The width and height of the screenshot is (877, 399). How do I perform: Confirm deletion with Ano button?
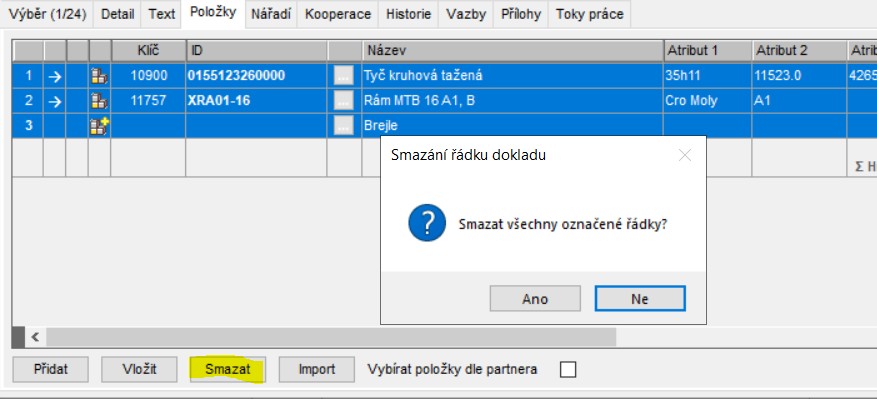[535, 299]
